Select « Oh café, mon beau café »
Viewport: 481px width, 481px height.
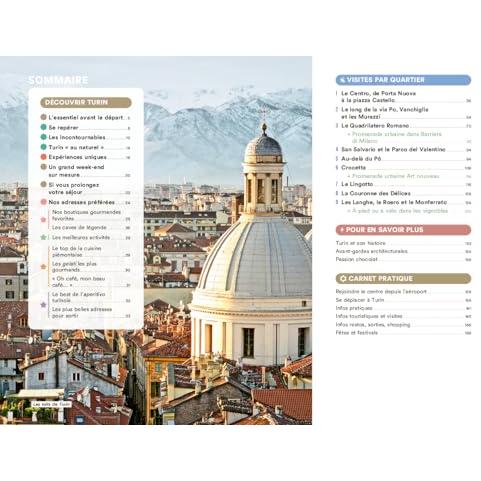tap(91, 282)
